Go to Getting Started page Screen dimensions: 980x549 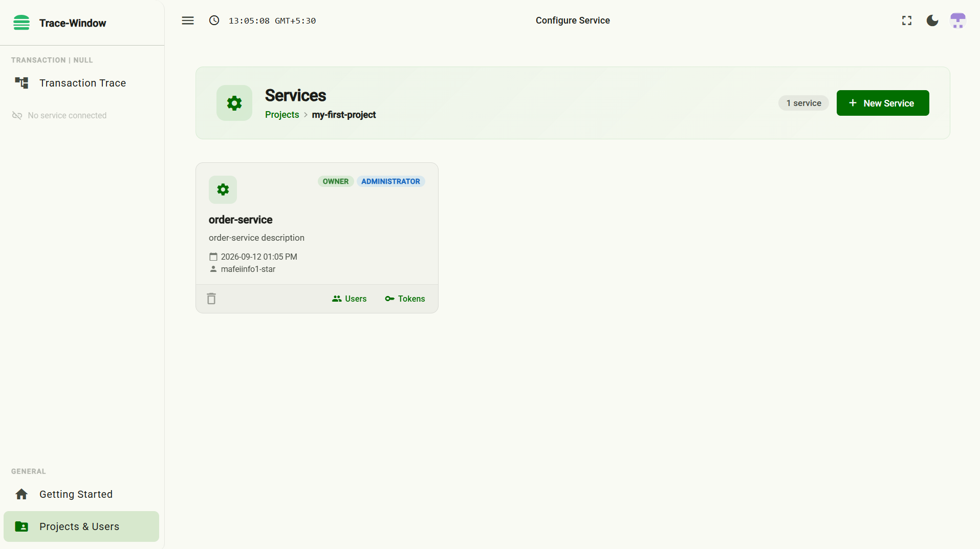(x=81, y=494)
